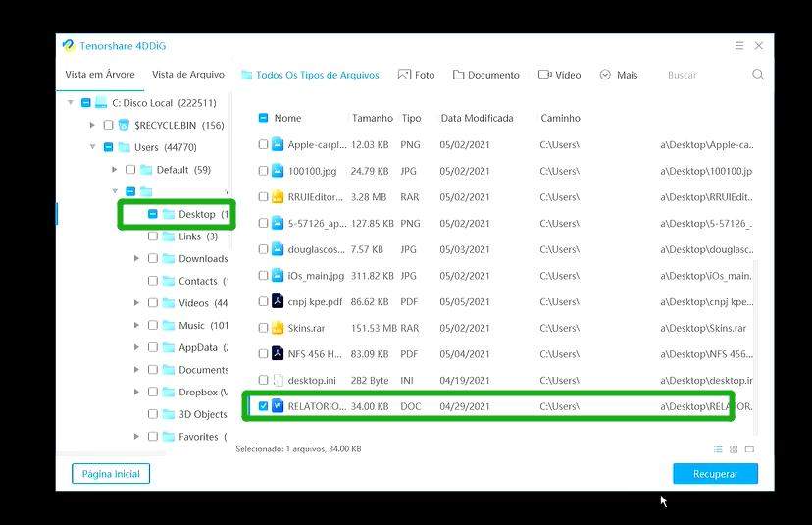The width and height of the screenshot is (812, 525).
Task: Click the NFS 456 PDF icon
Action: click(278, 353)
